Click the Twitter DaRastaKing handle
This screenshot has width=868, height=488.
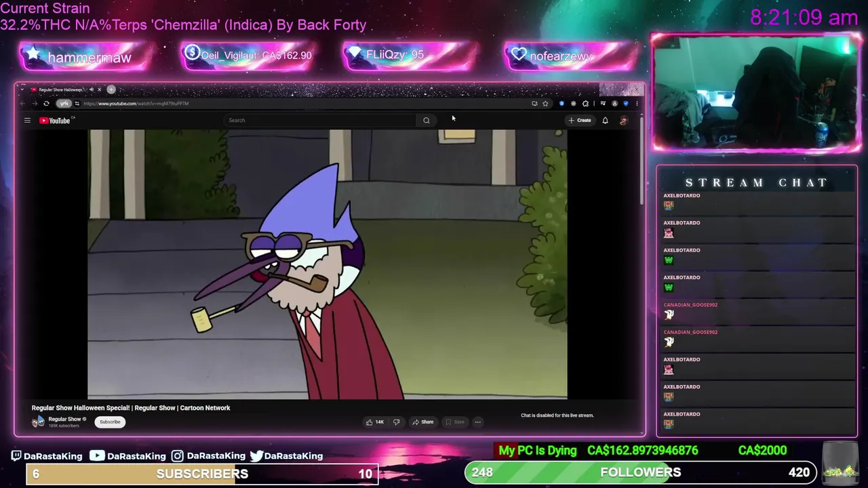[286, 456]
